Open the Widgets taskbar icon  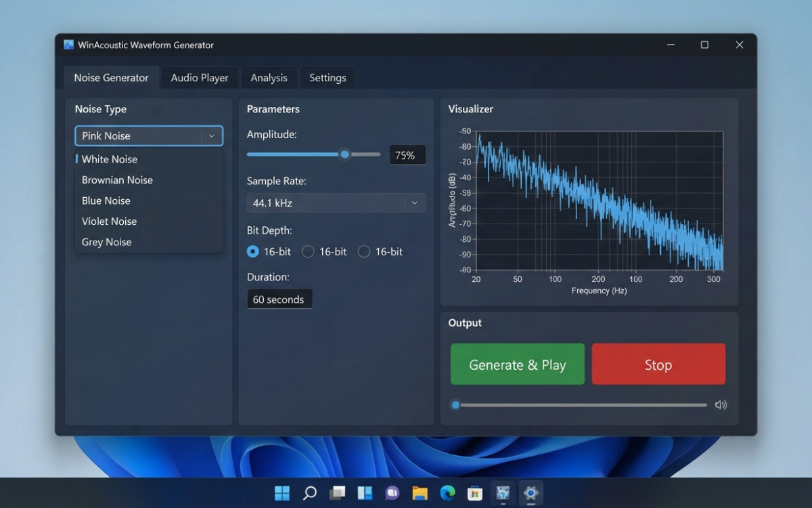pyautogui.click(x=365, y=493)
